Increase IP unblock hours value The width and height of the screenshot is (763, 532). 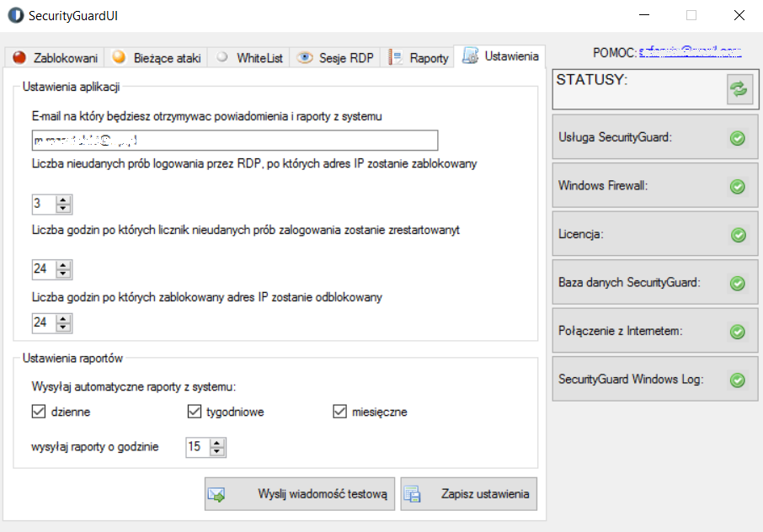point(63,318)
